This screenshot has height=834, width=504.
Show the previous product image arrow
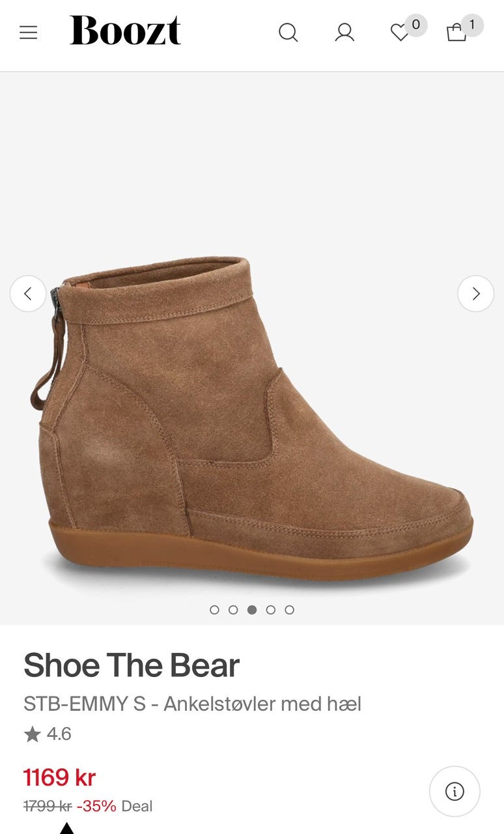[28, 294]
